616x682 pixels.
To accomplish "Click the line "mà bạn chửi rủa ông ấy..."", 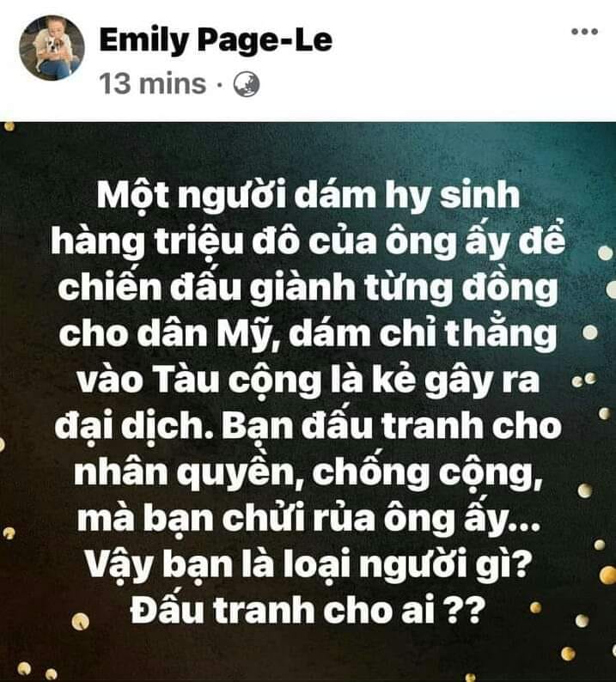I will tap(308, 518).
